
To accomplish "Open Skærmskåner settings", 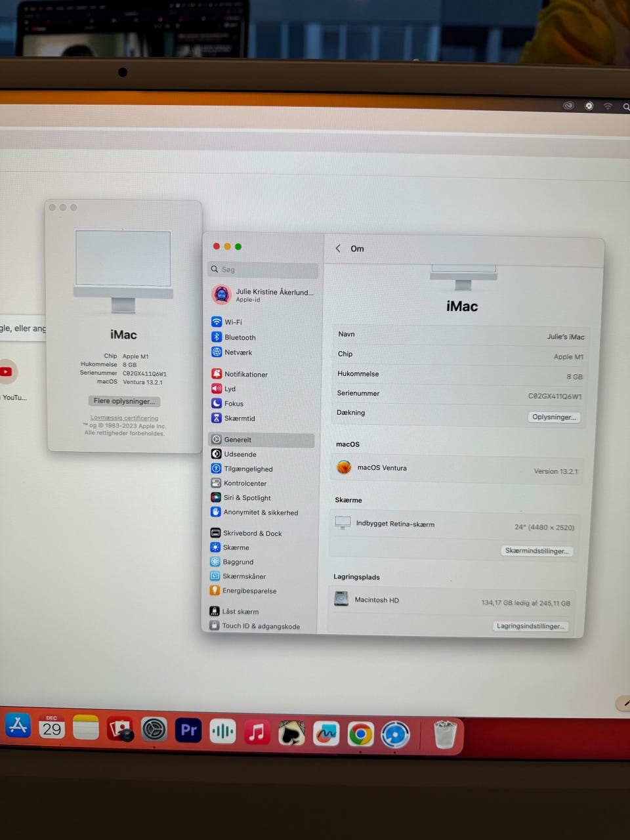I will [238, 576].
